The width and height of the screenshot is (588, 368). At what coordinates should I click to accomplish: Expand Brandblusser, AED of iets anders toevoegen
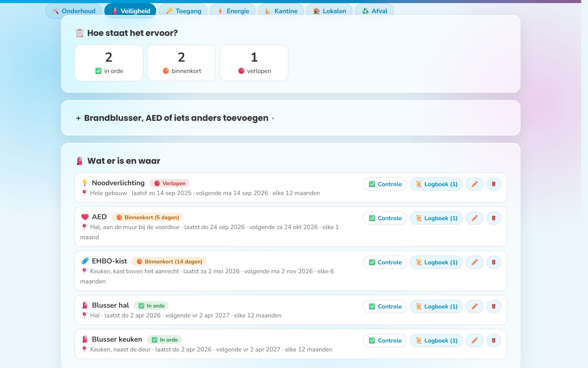pyautogui.click(x=175, y=118)
